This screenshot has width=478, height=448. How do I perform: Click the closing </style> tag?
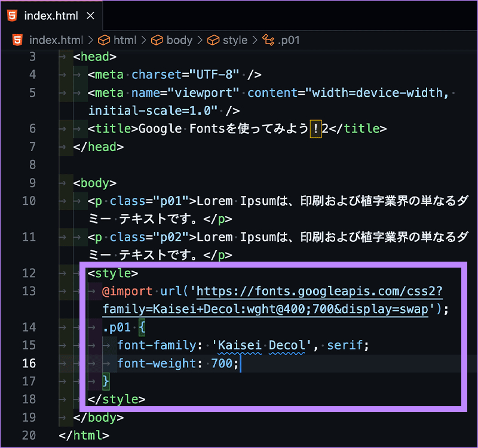tap(117, 399)
